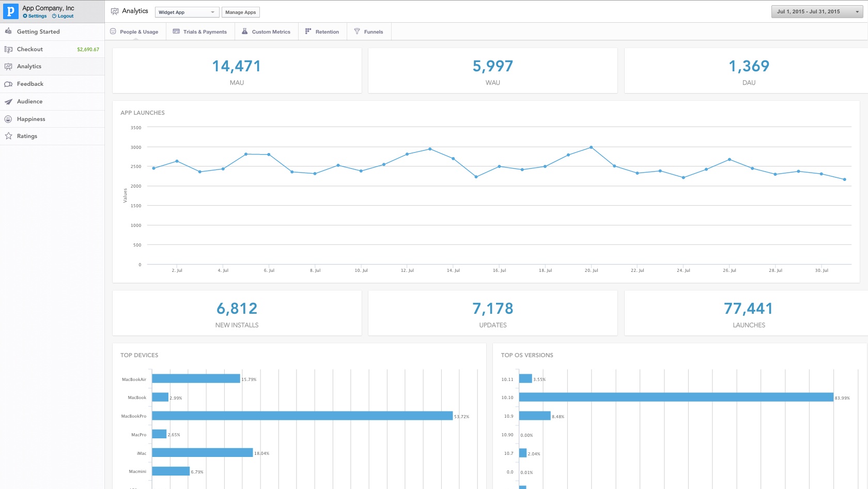
Task: Click the MacPro 2.65% bar
Action: pyautogui.click(x=159, y=434)
